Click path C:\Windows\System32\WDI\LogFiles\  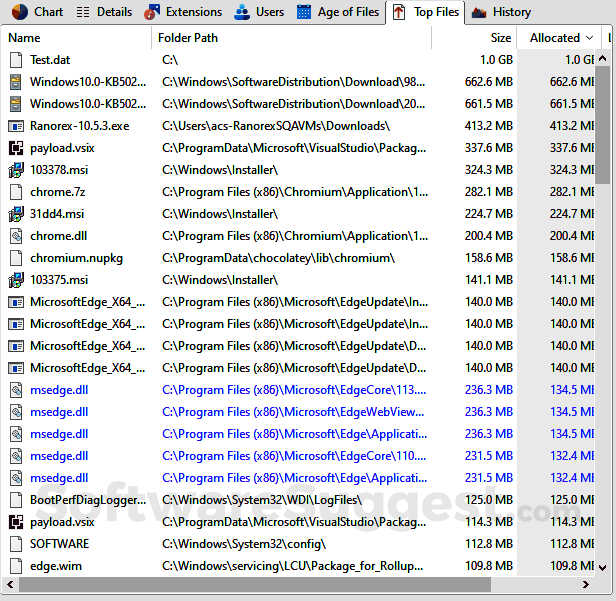point(262,500)
